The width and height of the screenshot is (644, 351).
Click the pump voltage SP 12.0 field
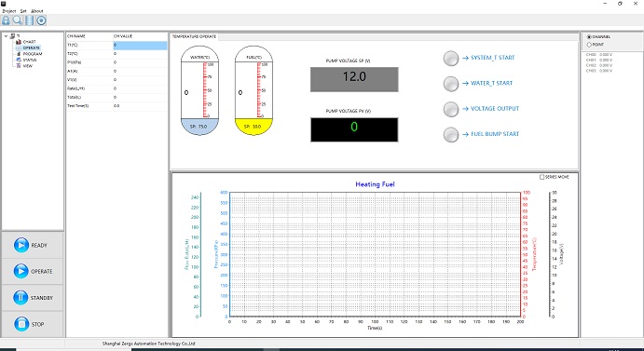tap(354, 79)
